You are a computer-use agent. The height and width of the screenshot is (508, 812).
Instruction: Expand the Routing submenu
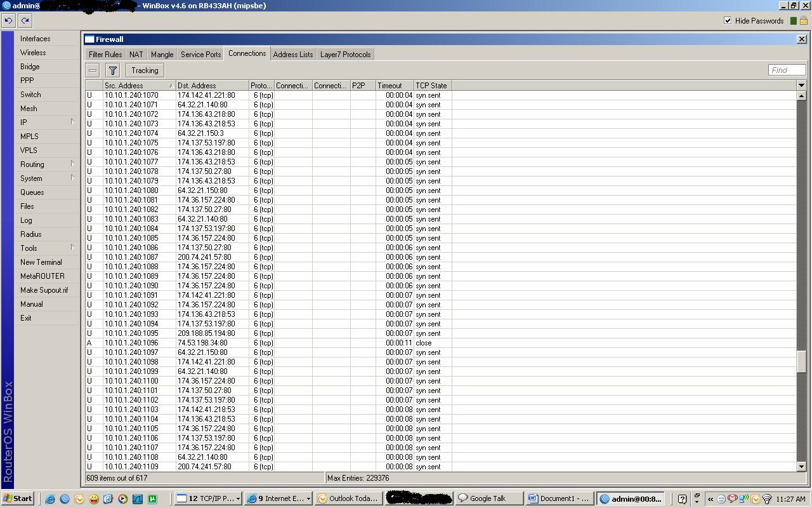pyautogui.click(x=72, y=164)
